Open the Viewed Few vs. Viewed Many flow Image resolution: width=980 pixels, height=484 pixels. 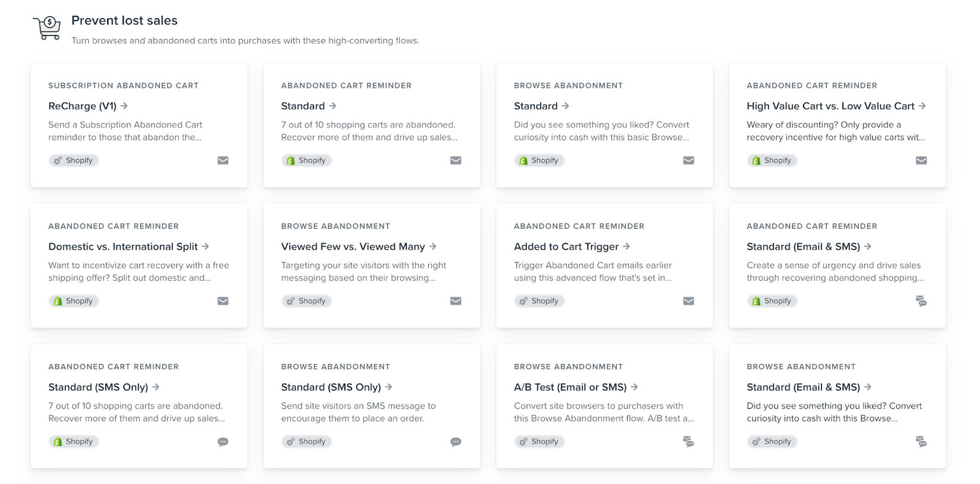pyautogui.click(x=353, y=247)
